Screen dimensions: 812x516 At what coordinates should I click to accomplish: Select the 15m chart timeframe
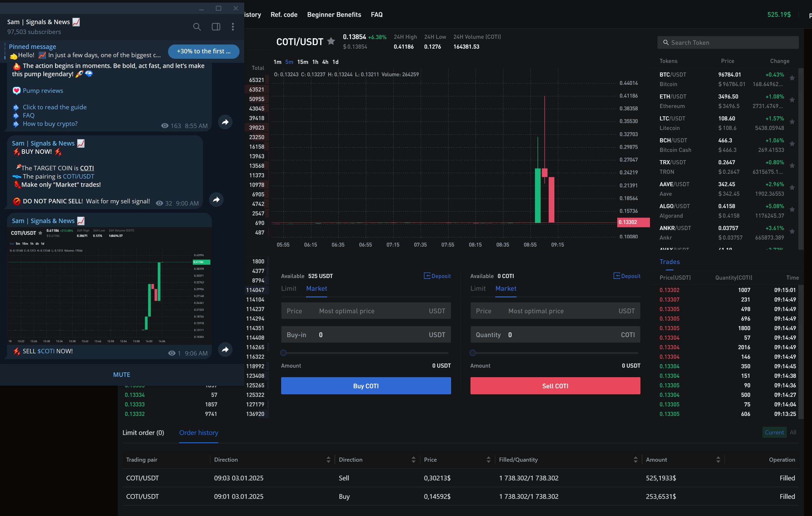(x=302, y=62)
